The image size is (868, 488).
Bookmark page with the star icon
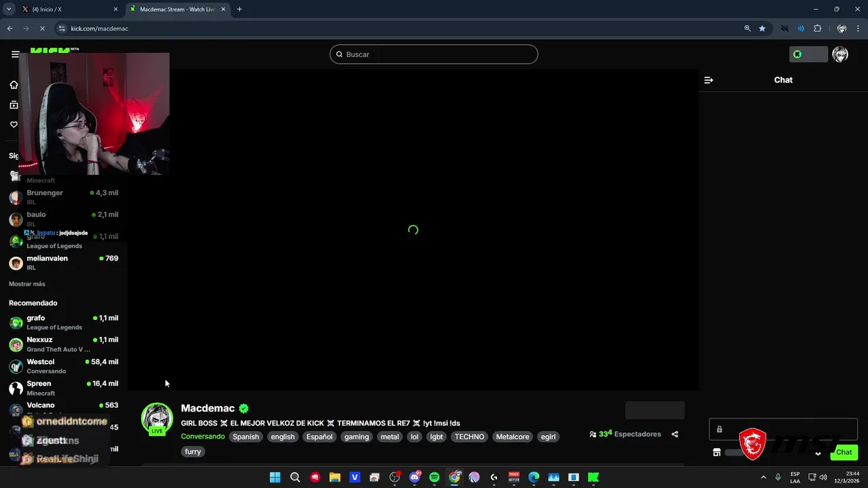(x=762, y=28)
